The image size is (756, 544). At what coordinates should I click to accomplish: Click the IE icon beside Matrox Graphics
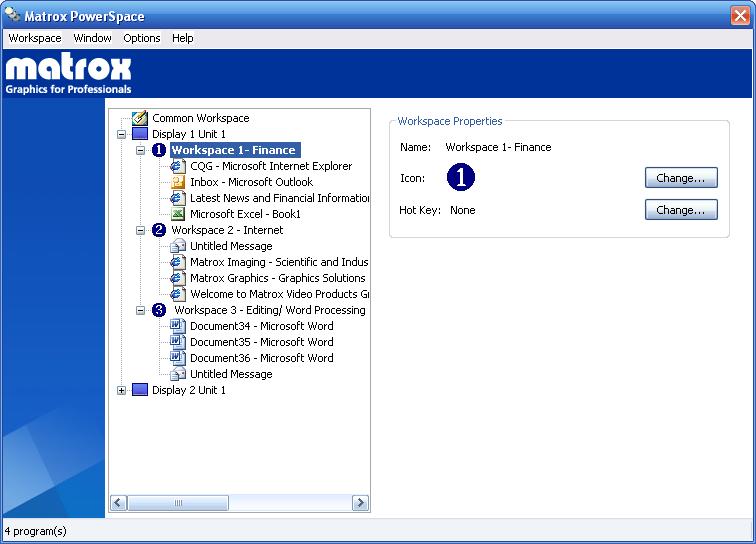(177, 278)
